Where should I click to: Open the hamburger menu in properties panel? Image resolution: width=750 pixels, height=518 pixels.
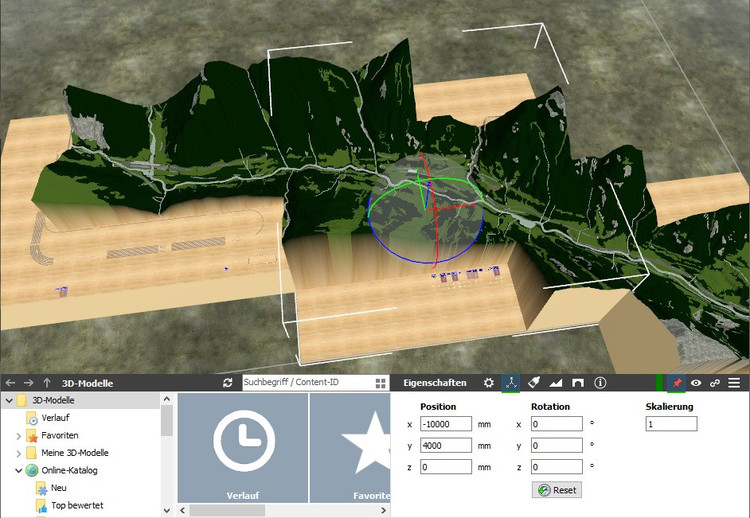734,383
